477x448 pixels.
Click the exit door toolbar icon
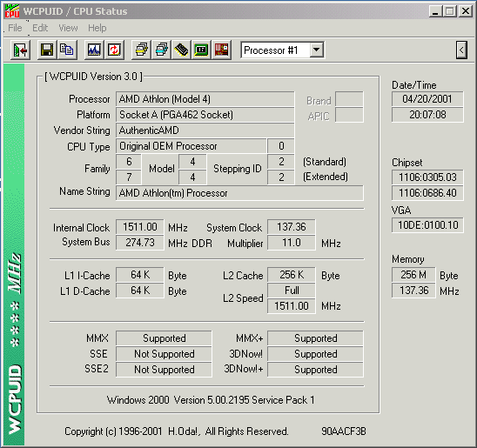[20, 50]
